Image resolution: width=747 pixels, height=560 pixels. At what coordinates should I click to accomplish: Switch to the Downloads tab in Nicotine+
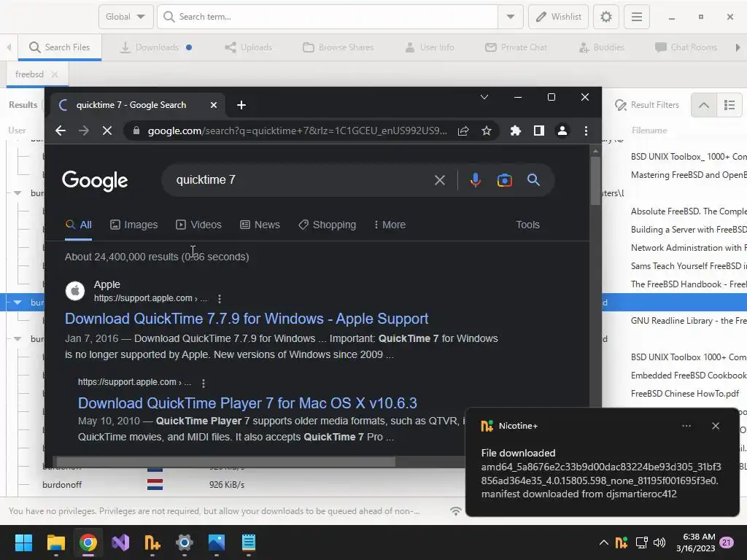155,47
